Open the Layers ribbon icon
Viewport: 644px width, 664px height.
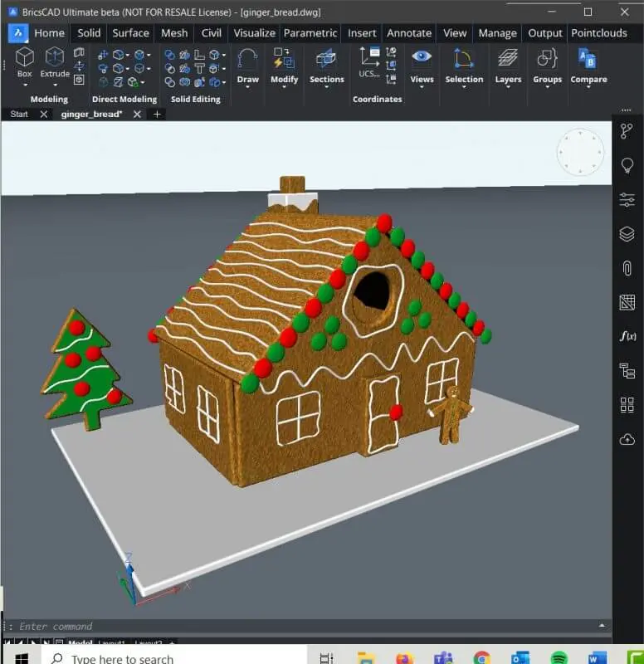(x=508, y=58)
